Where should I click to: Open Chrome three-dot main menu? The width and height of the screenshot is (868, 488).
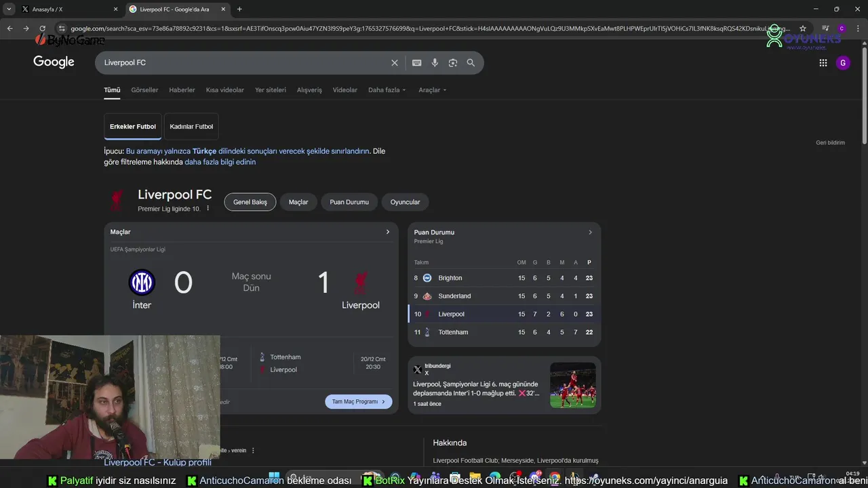[x=858, y=28]
